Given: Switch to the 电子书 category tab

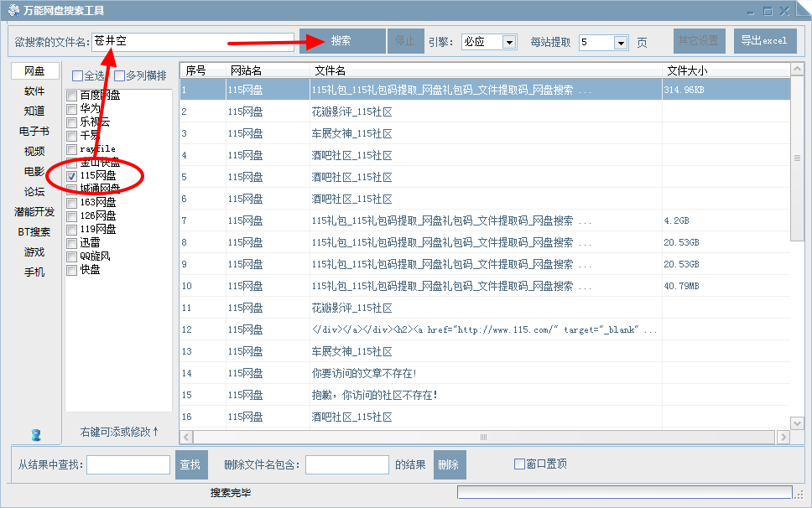Looking at the screenshot, I should 34,132.
